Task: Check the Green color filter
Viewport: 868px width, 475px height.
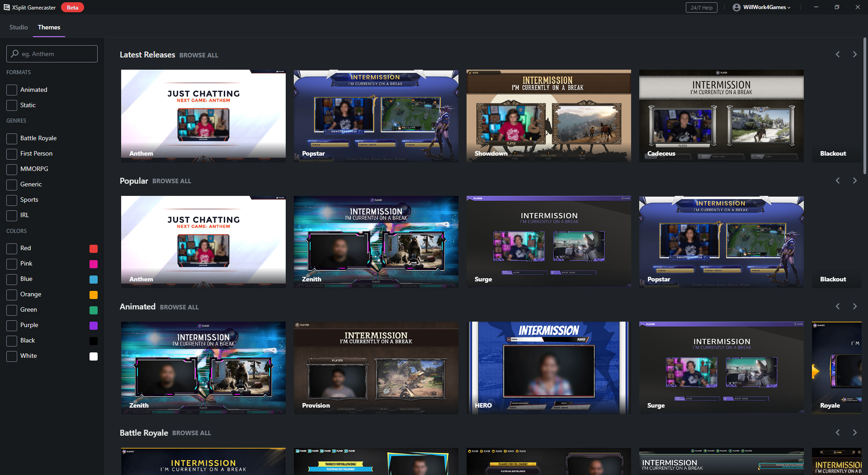Action: pyautogui.click(x=12, y=310)
